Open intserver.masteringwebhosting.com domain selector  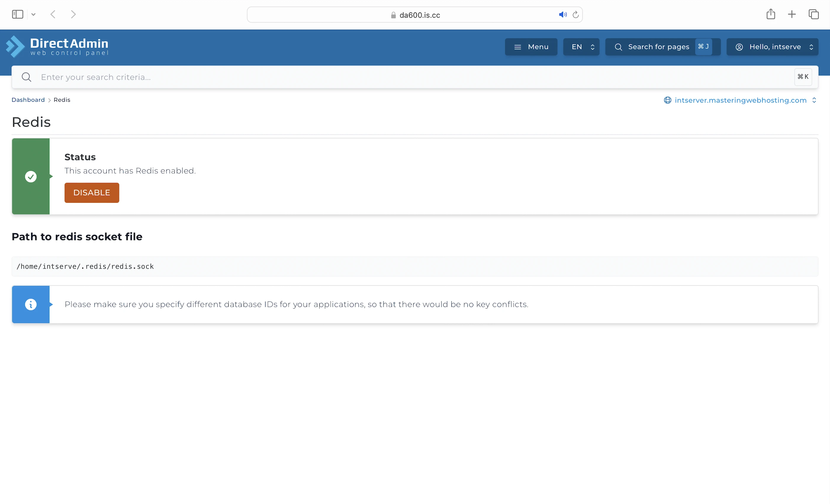coord(740,100)
